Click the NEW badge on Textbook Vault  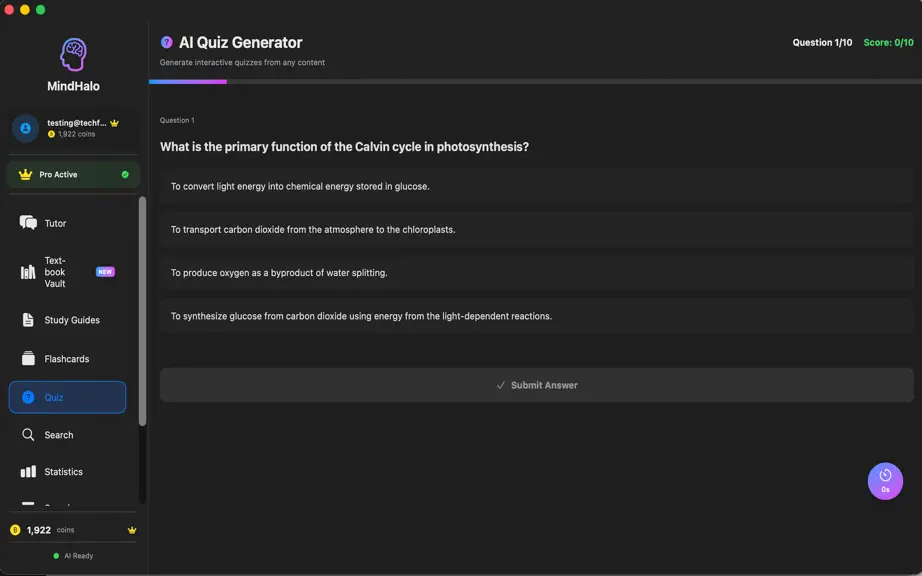tap(105, 272)
